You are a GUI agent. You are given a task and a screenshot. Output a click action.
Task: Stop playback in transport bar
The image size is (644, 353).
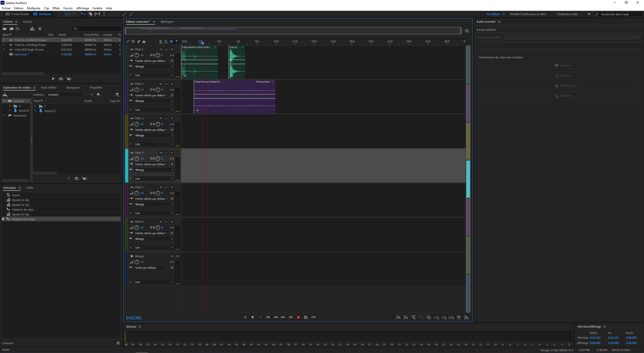coord(245,317)
